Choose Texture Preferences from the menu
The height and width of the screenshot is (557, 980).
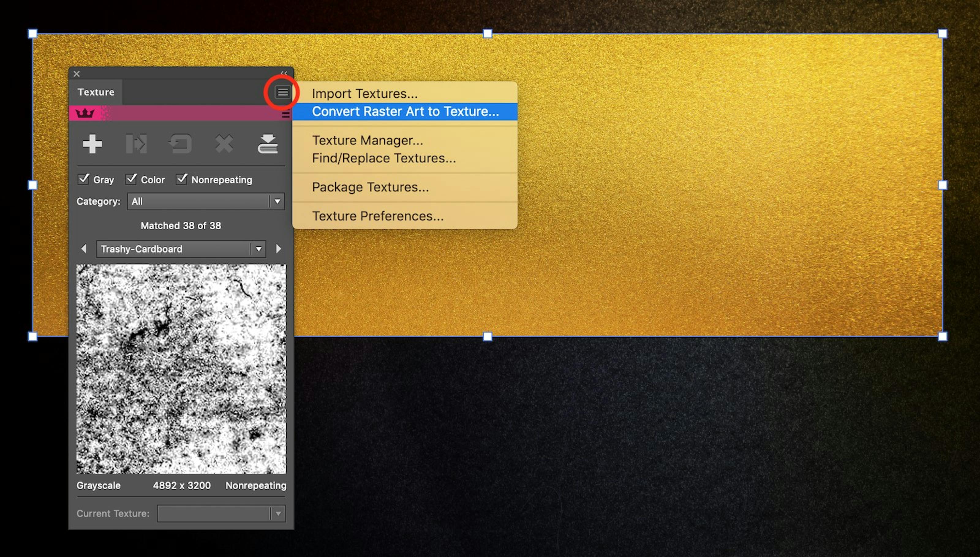378,216
